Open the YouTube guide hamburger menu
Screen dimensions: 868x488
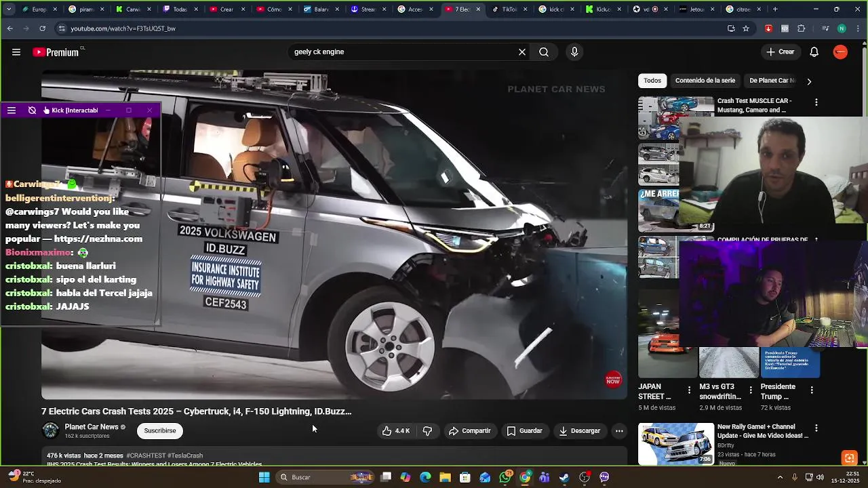pos(16,52)
